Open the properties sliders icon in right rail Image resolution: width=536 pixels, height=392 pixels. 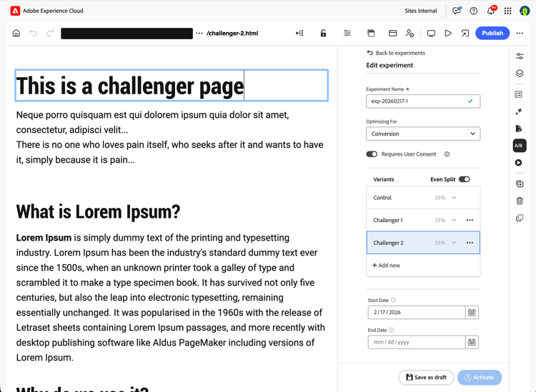[x=520, y=56]
